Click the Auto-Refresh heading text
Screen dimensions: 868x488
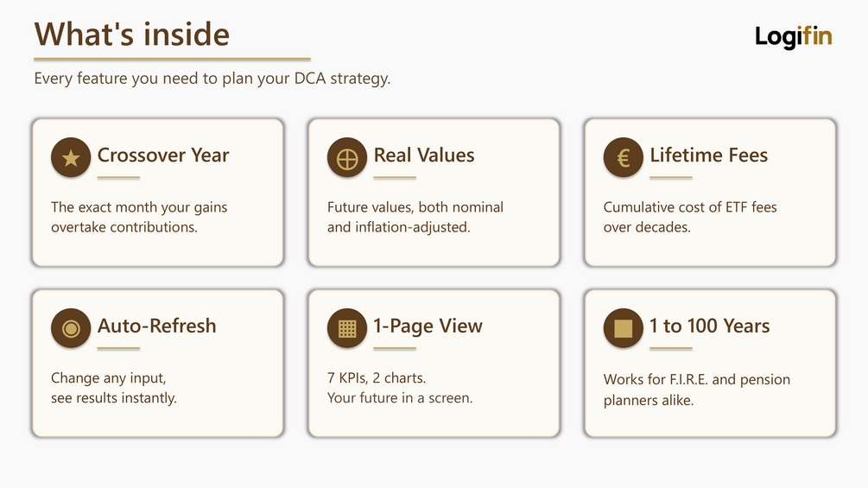click(156, 326)
